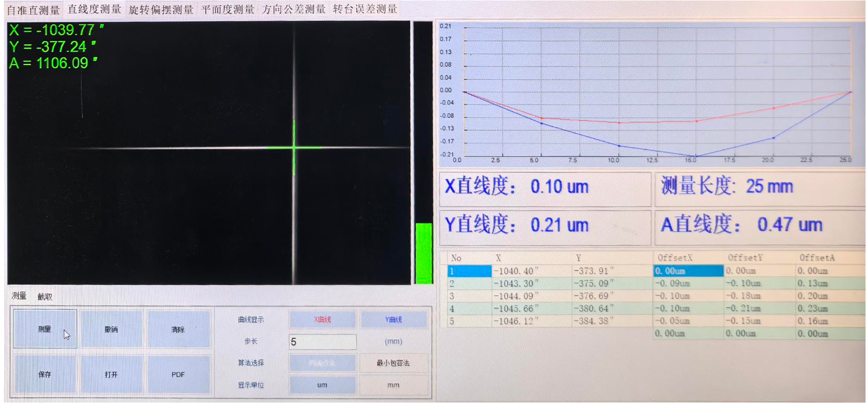Select the 最小包容法 algorithm option

(x=393, y=363)
